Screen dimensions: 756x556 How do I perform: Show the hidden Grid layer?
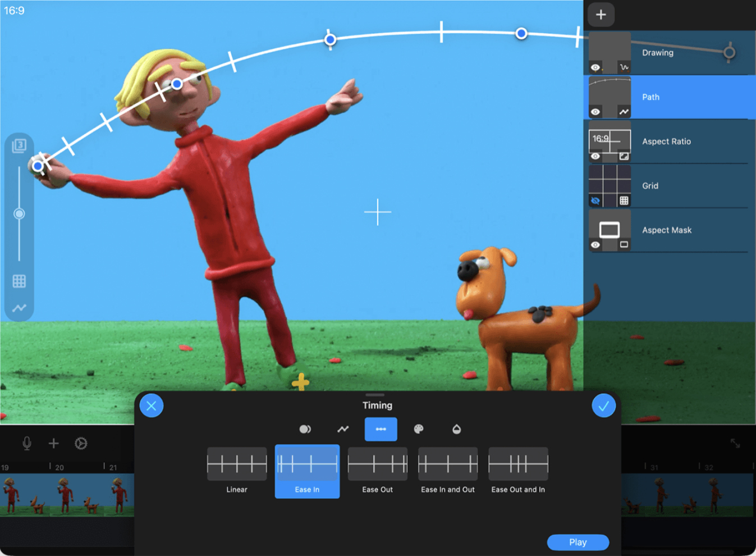pos(595,201)
